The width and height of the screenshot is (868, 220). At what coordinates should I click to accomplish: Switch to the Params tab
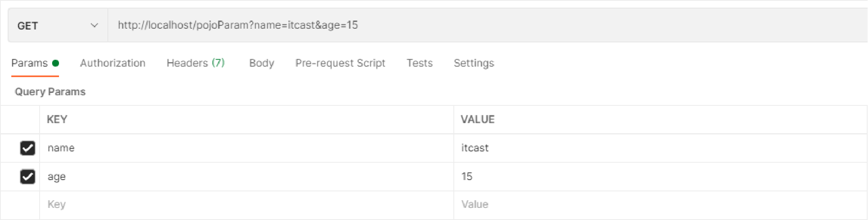[x=29, y=63]
